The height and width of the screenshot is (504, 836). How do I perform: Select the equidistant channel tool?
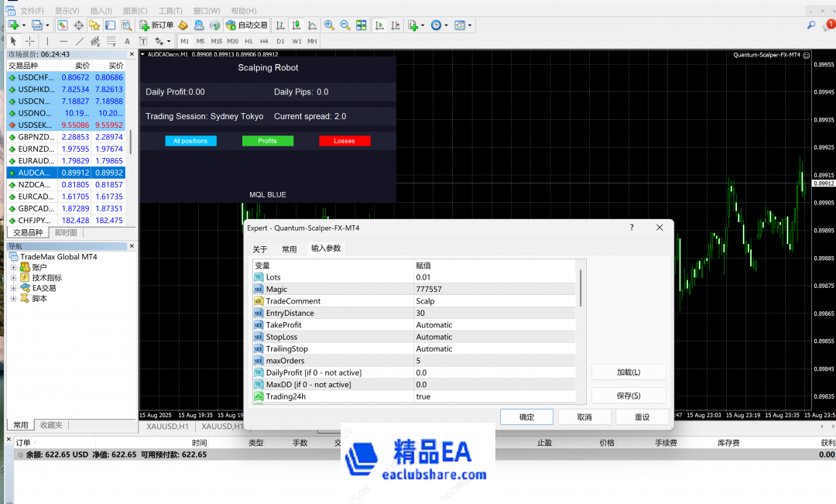[x=95, y=41]
